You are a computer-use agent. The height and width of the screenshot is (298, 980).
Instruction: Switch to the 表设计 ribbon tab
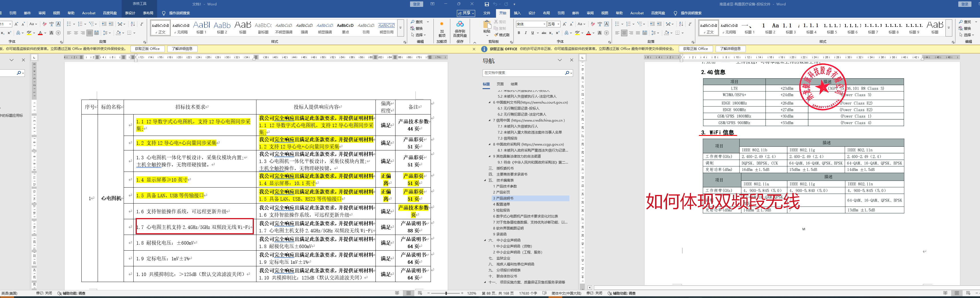[x=130, y=13]
